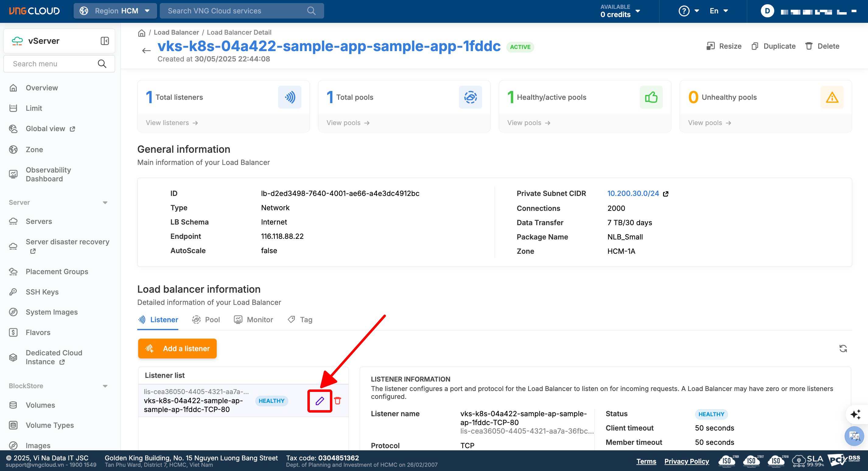Click the home breadcrumb icon
The image size is (868, 471).
click(142, 33)
